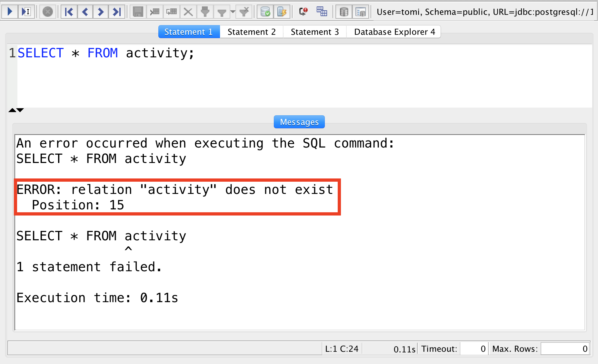Cancel the running statement
598x364 pixels.
48,11
